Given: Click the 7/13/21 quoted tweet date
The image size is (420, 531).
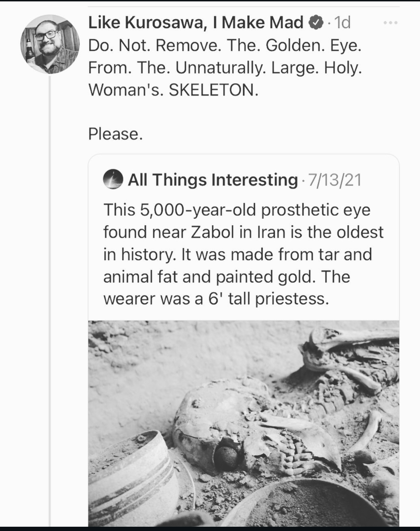Looking at the screenshot, I should (335, 180).
